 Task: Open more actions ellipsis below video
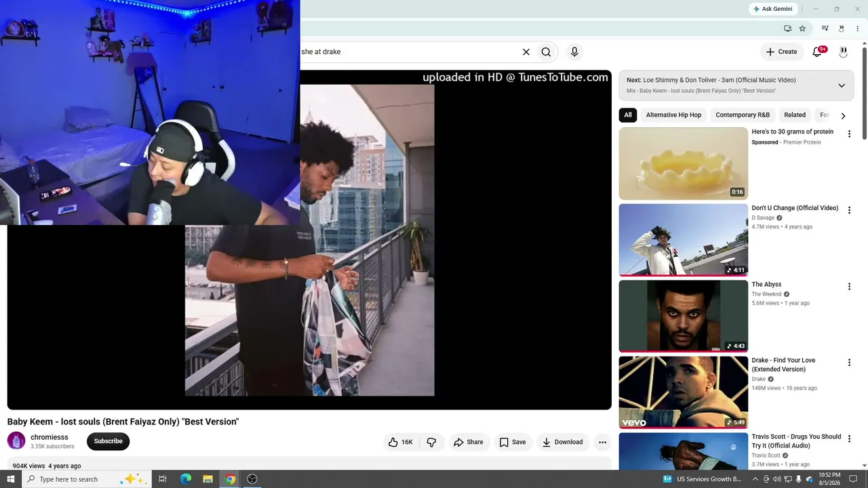[602, 442]
